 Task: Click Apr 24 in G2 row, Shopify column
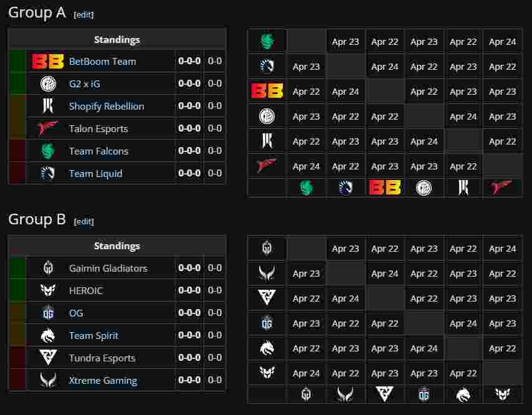pyautogui.click(x=463, y=117)
